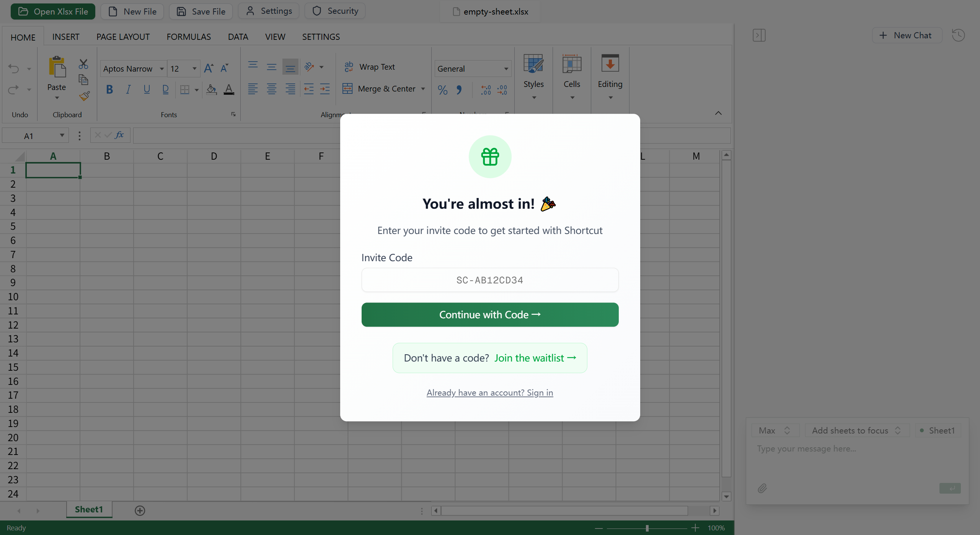The image size is (980, 535).
Task: Attach a file using the paperclip icon
Action: pos(762,488)
